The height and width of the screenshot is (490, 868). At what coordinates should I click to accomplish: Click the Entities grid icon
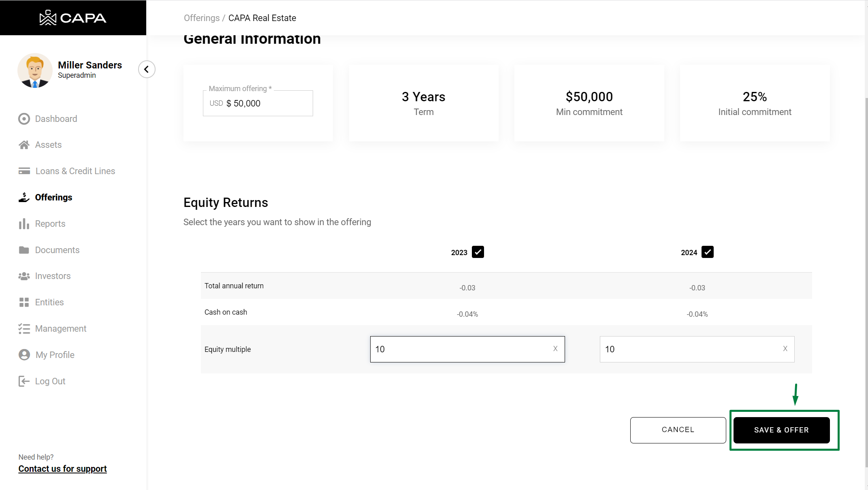coord(24,302)
